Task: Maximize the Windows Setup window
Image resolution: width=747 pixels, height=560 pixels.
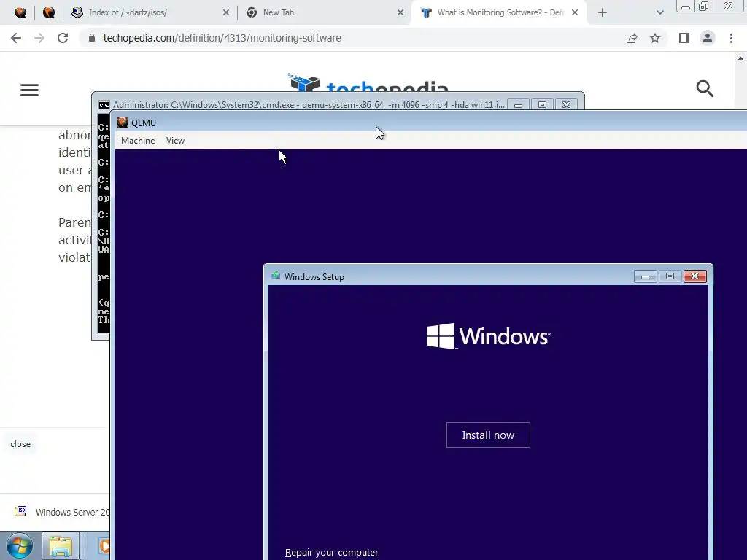Action: click(670, 276)
